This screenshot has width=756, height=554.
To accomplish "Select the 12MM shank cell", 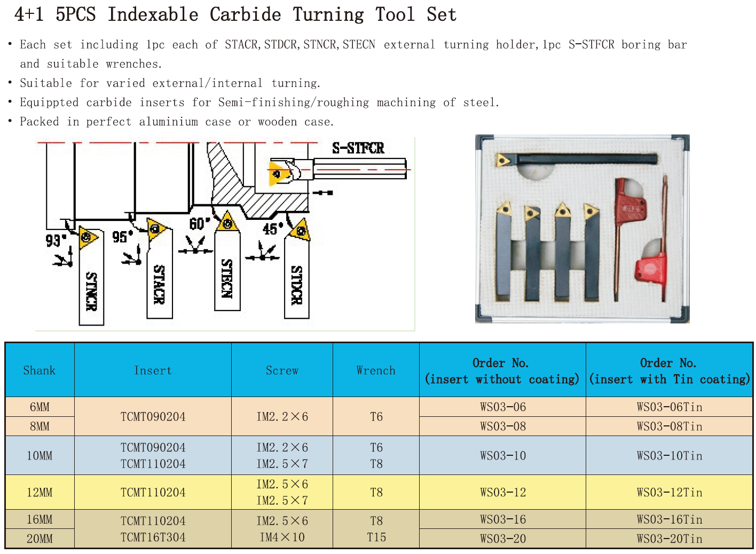I will point(40,493).
